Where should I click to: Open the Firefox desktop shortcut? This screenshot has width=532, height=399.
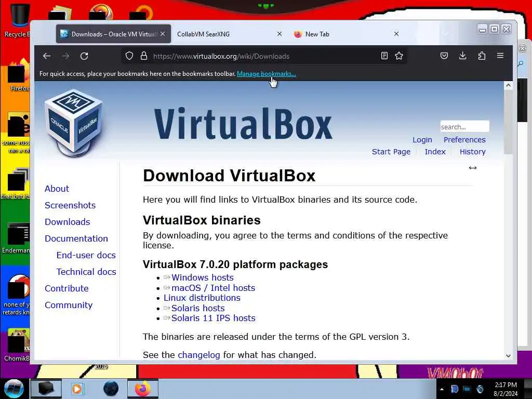(19, 75)
